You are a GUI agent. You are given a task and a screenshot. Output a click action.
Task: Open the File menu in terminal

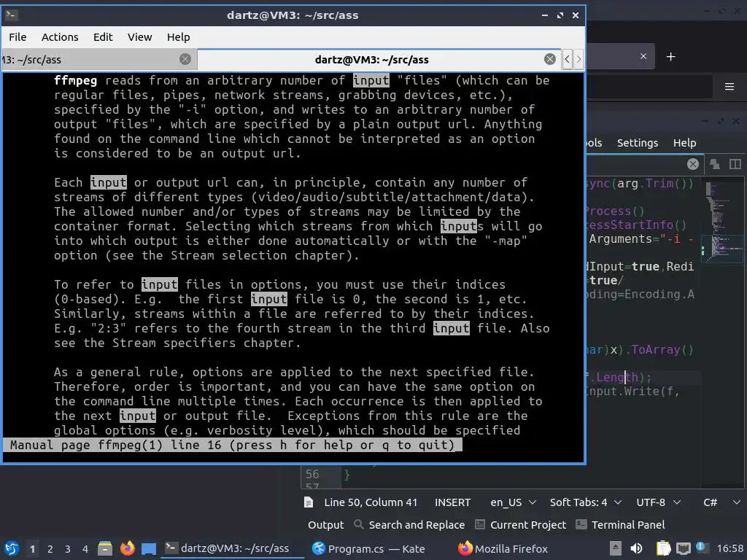tap(18, 37)
